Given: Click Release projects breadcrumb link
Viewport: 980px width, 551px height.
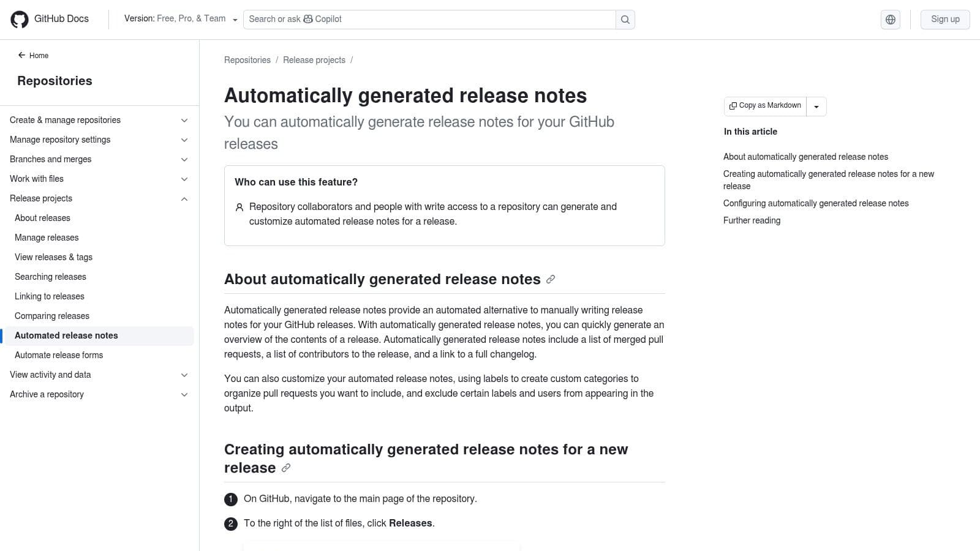Looking at the screenshot, I should [314, 60].
